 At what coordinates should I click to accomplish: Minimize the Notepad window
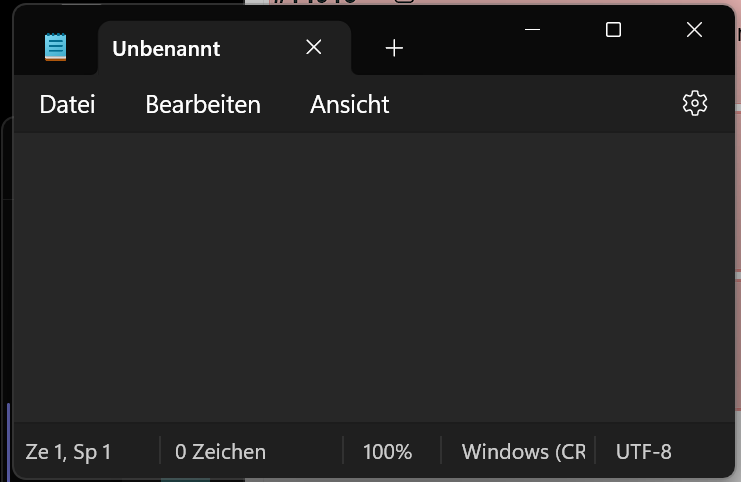click(x=533, y=30)
